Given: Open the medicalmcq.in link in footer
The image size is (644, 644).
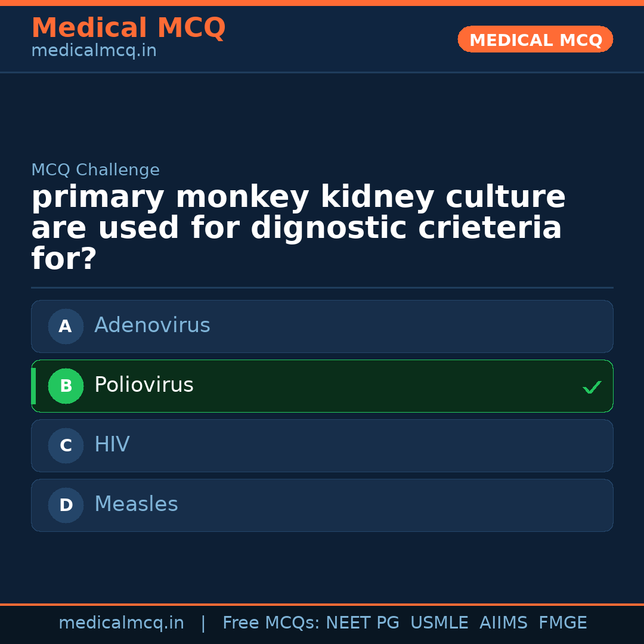Looking at the screenshot, I should click(x=121, y=623).
